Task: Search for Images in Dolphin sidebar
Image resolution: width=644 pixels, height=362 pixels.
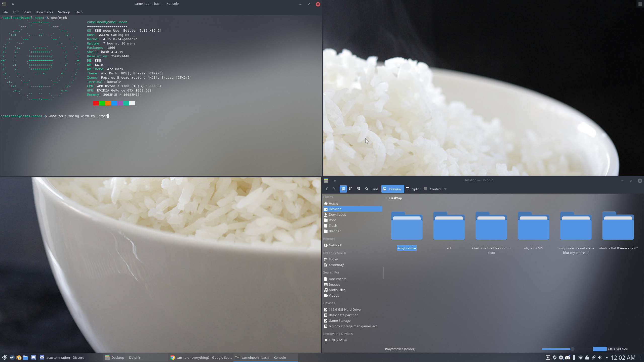Action: point(352,284)
